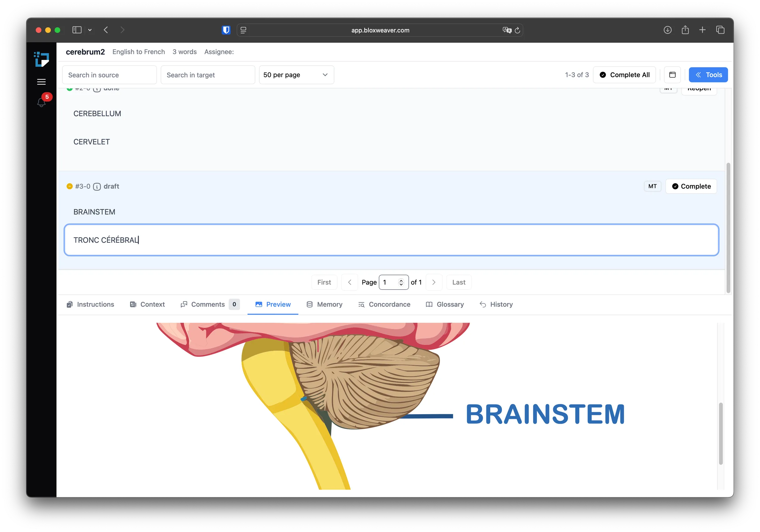Reopen the completed CEREBELLUM segment

(x=699, y=89)
